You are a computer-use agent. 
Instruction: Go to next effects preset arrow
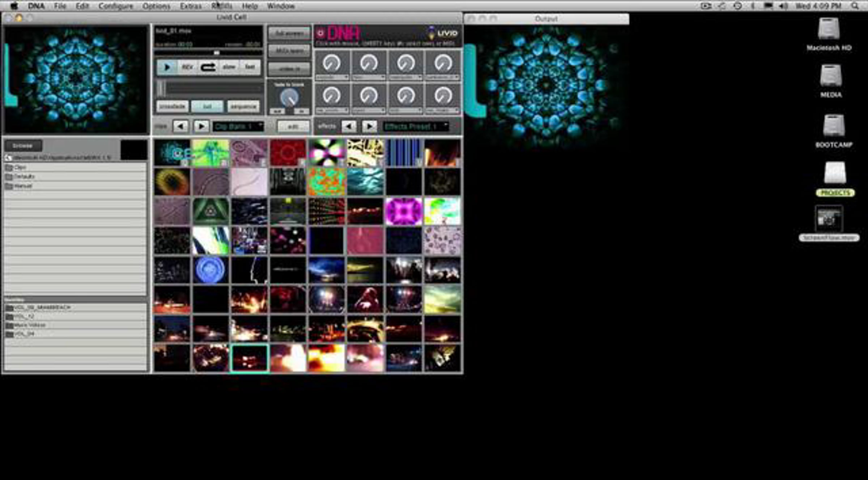tap(369, 126)
